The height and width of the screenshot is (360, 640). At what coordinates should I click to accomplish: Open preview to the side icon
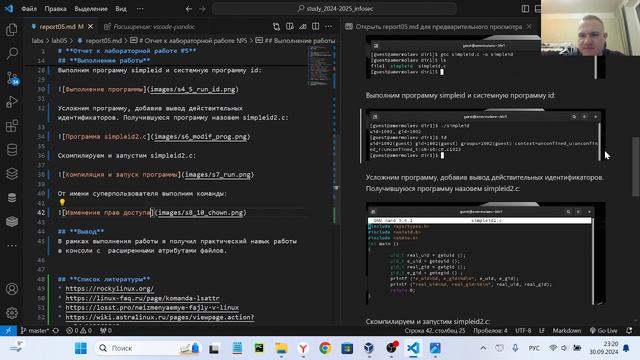click(x=289, y=27)
